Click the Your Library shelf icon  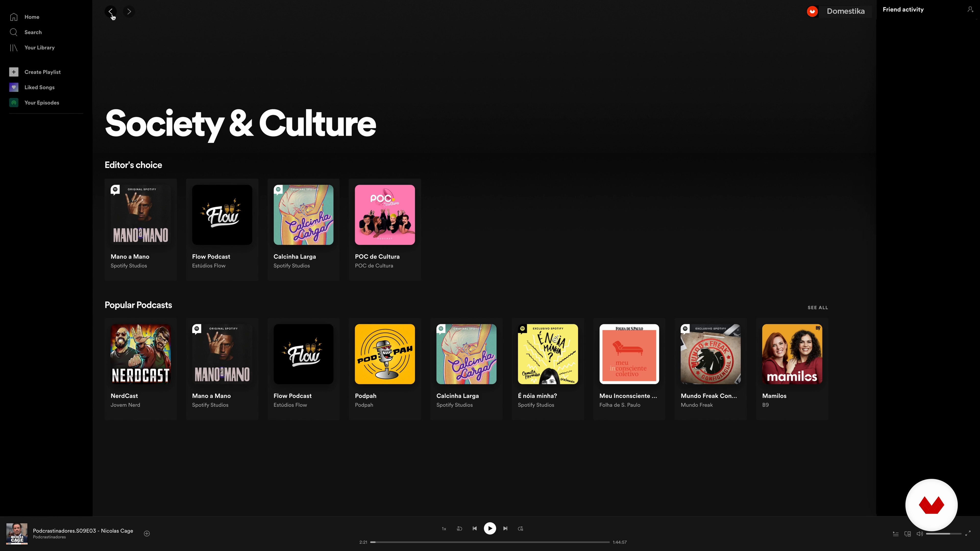tap(14, 47)
